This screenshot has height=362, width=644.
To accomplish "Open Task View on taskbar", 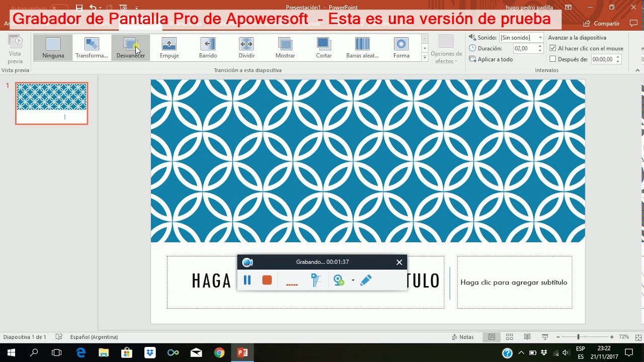I will [57, 352].
